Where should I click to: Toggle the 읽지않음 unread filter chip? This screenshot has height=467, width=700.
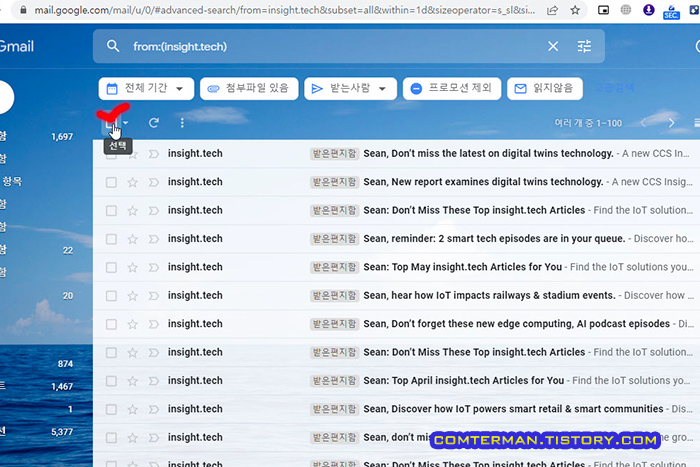pos(545,88)
